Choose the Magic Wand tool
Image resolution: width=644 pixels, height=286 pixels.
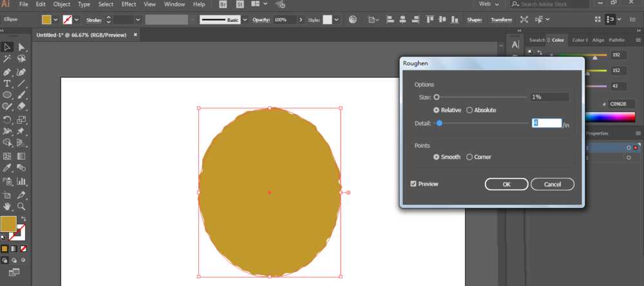coord(7,59)
